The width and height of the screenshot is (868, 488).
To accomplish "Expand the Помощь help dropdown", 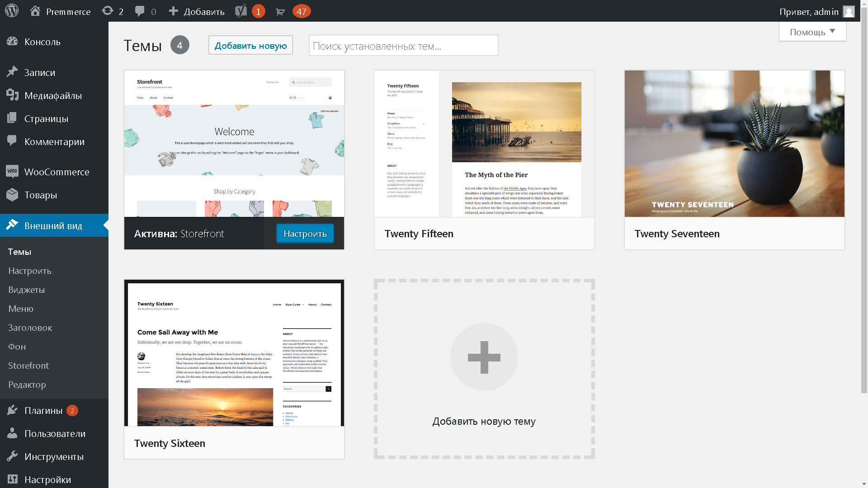I will pos(812,32).
